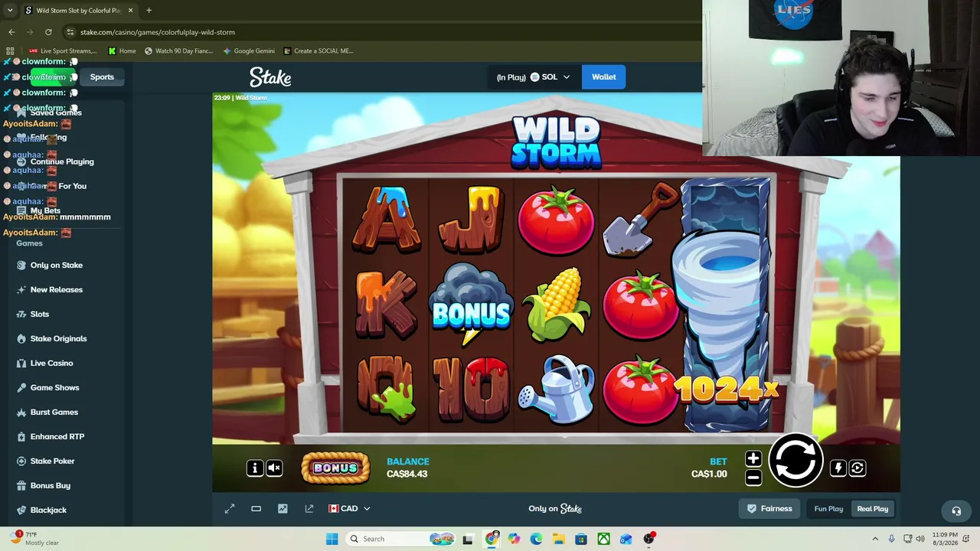Open the Wallet

pyautogui.click(x=604, y=77)
